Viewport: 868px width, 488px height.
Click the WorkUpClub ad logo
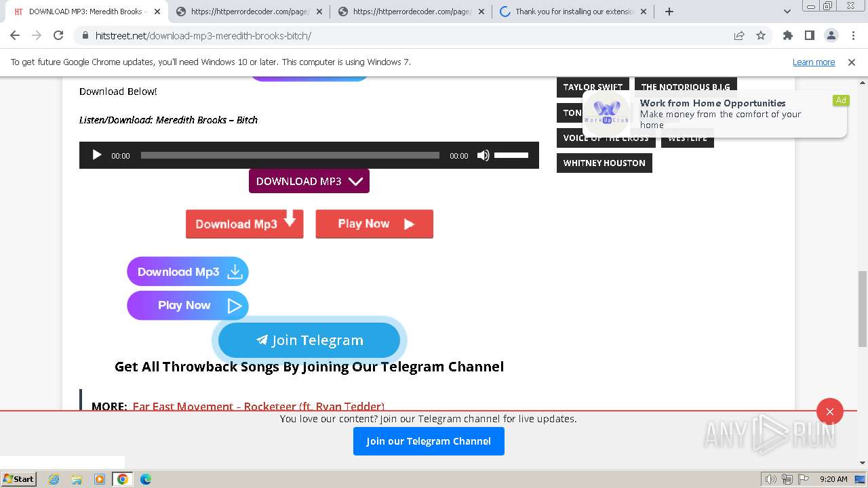(x=607, y=113)
